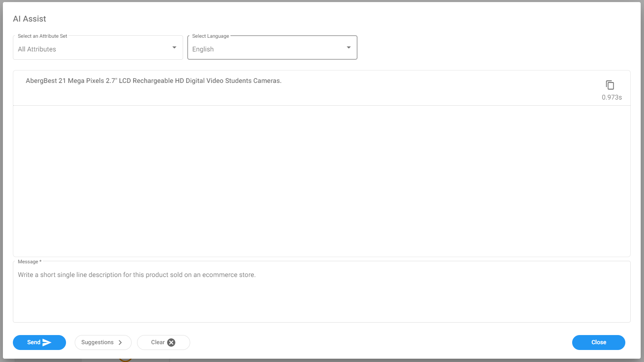Click the 'Select an Attribute Set' label
This screenshot has width=644, height=362.
(42, 36)
